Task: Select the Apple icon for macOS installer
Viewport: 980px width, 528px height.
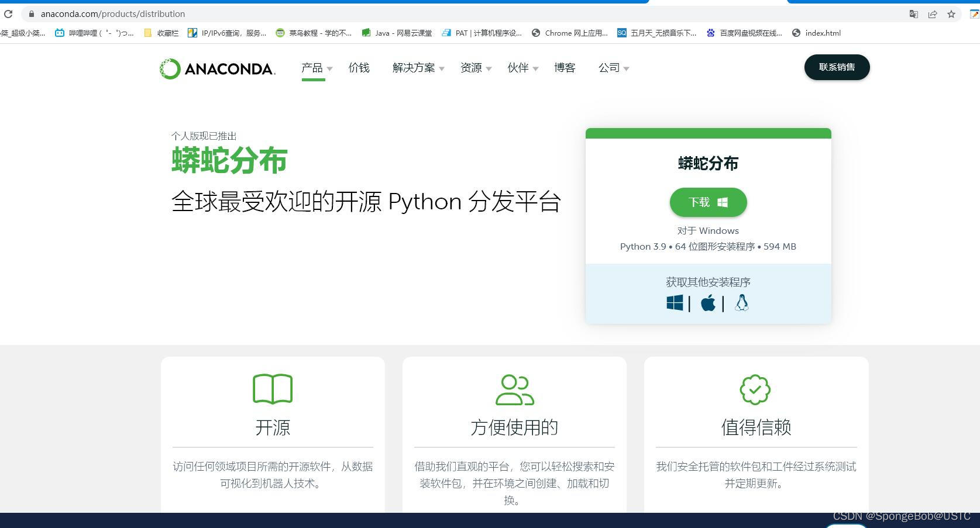Action: 708,303
